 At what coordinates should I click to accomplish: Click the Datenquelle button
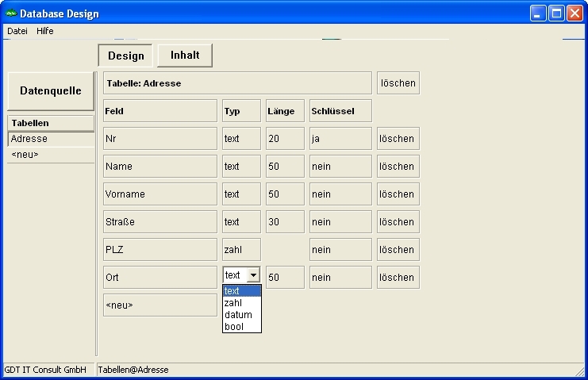pos(51,91)
